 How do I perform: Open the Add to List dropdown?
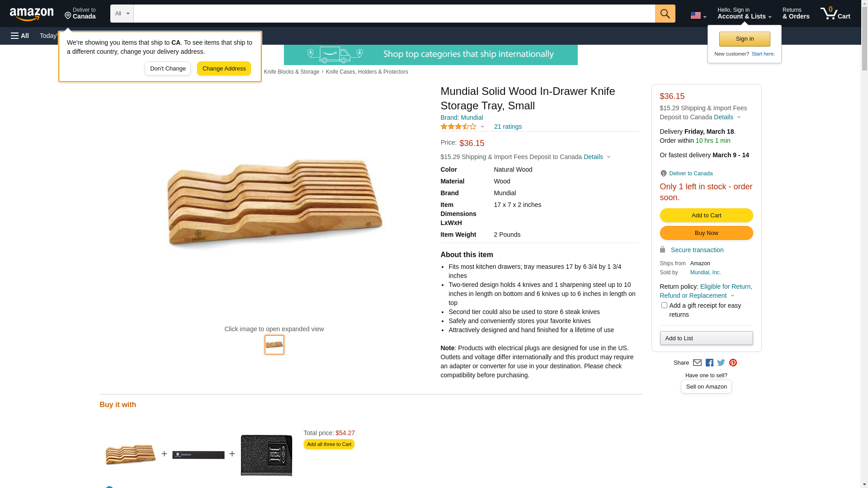706,338
